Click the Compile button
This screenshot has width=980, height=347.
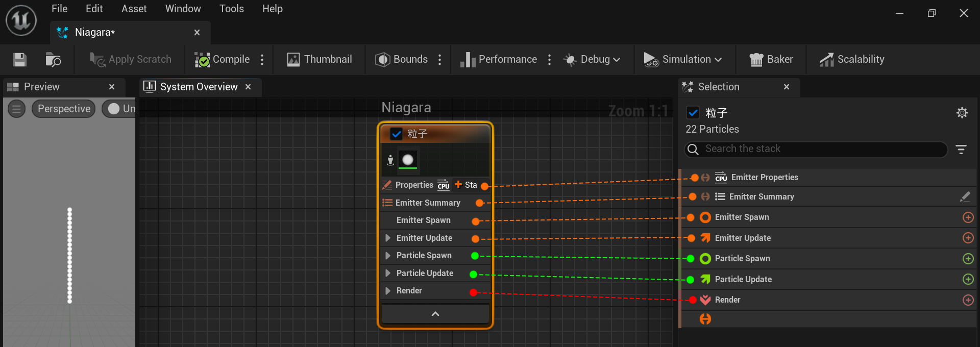click(222, 59)
